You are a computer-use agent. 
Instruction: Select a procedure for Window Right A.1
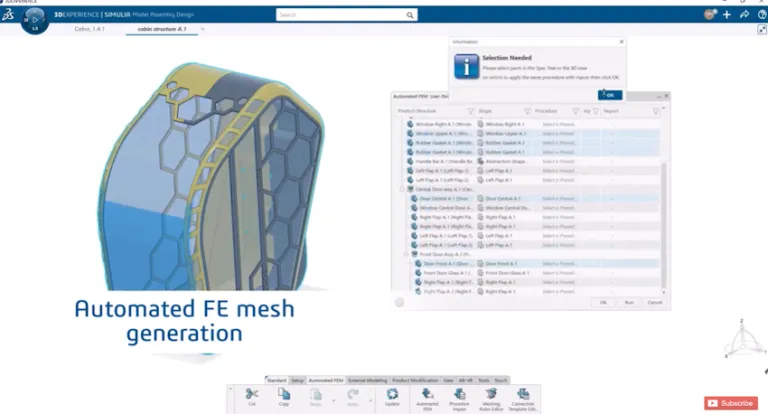click(x=558, y=124)
